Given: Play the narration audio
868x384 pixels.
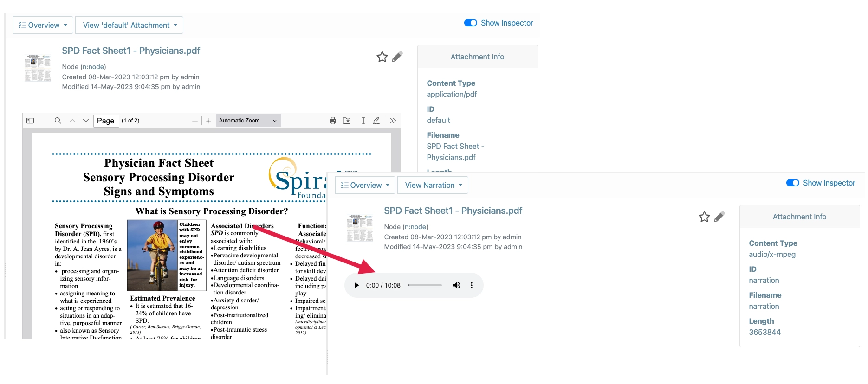Looking at the screenshot, I should tap(356, 285).
